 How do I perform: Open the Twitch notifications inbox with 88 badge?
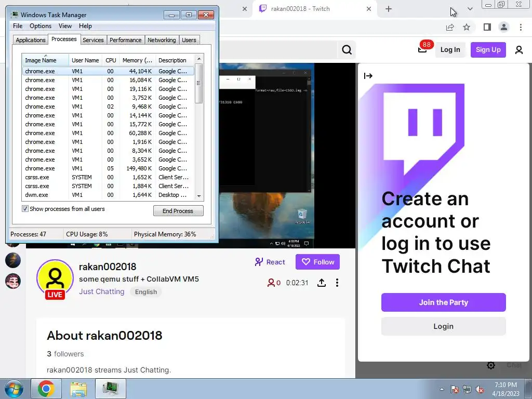click(422, 49)
